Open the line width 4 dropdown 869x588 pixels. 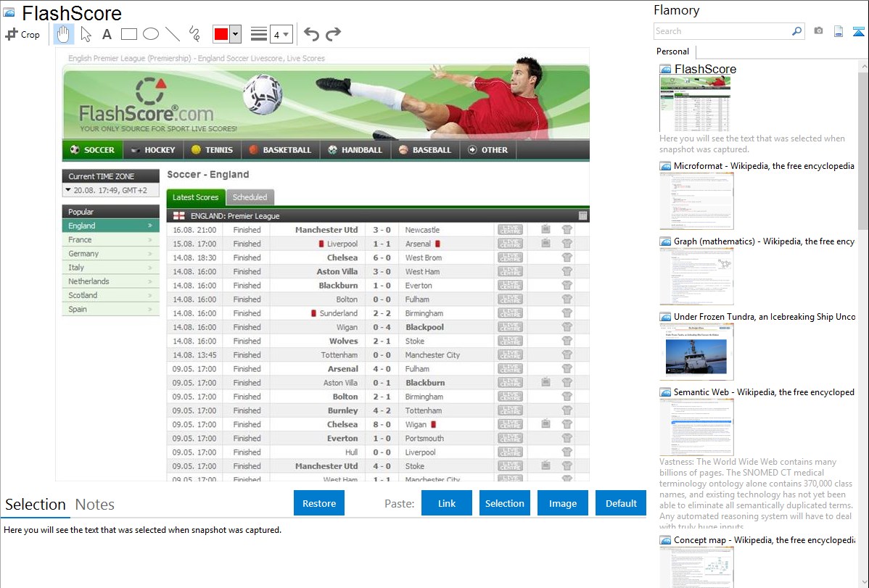281,34
